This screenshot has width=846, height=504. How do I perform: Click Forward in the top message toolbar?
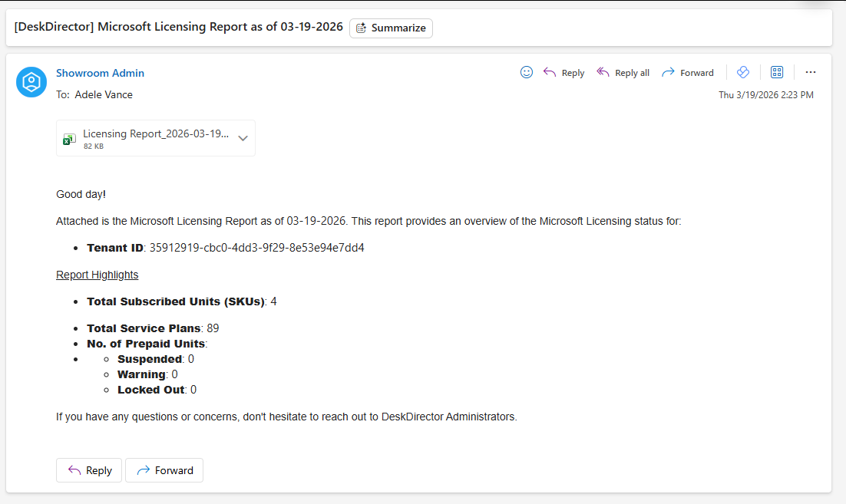[688, 73]
